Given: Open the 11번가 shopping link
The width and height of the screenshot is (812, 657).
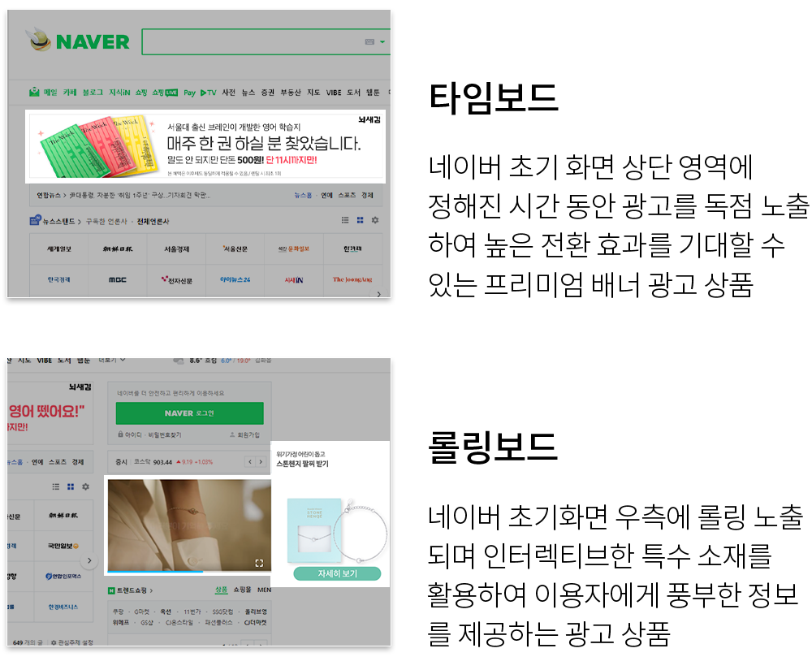Looking at the screenshot, I should point(192,612).
